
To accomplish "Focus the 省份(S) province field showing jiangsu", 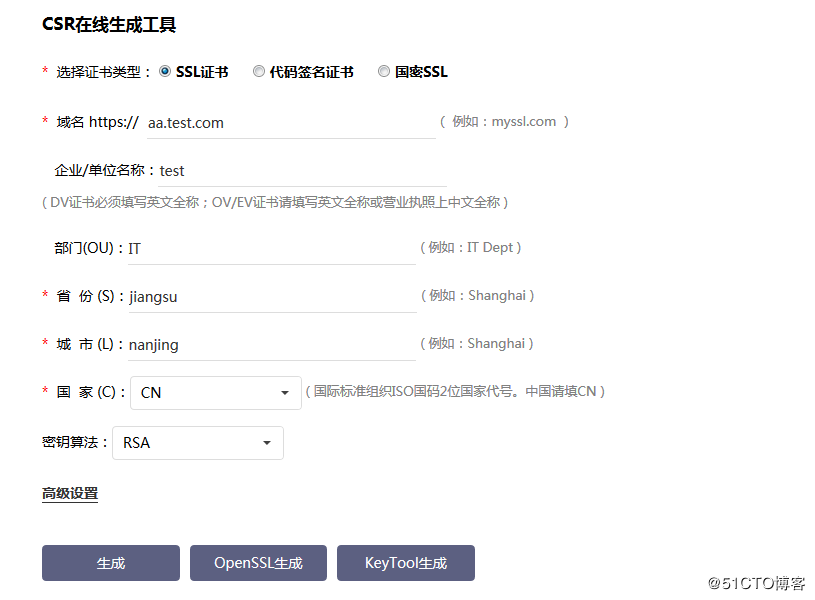I will pyautogui.click(x=270, y=296).
